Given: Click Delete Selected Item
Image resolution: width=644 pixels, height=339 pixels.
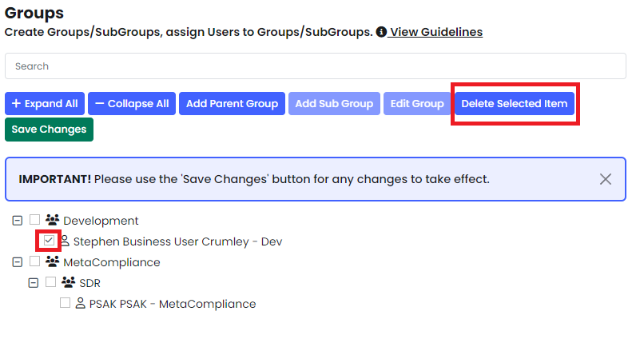Looking at the screenshot, I should point(515,104).
